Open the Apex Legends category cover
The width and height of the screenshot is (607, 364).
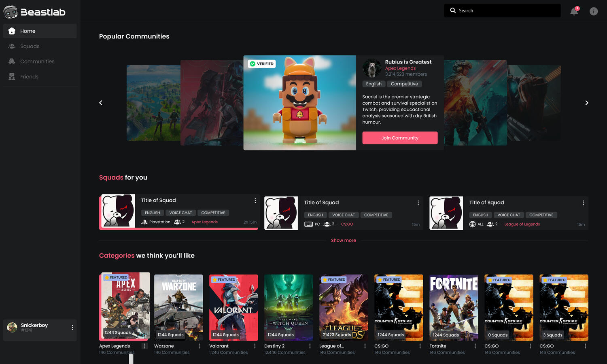click(125, 306)
